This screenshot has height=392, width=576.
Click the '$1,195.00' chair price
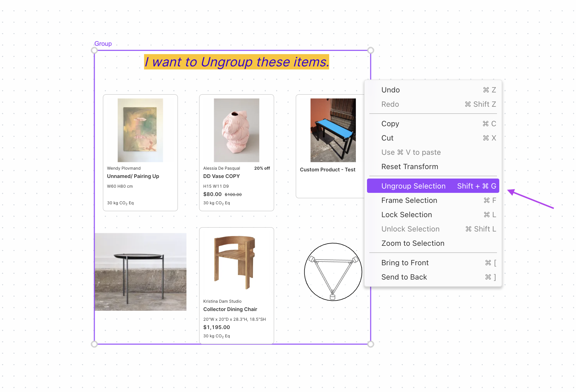(216, 327)
